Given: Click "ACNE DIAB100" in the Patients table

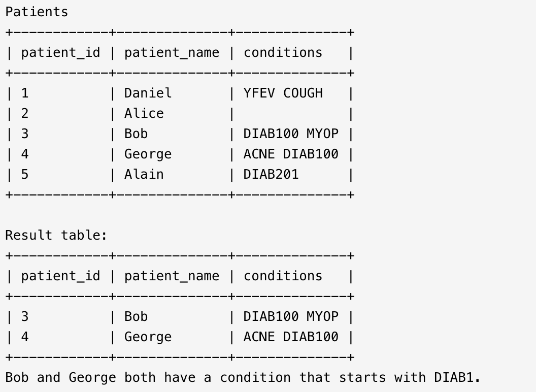Looking at the screenshot, I should pos(291,154).
